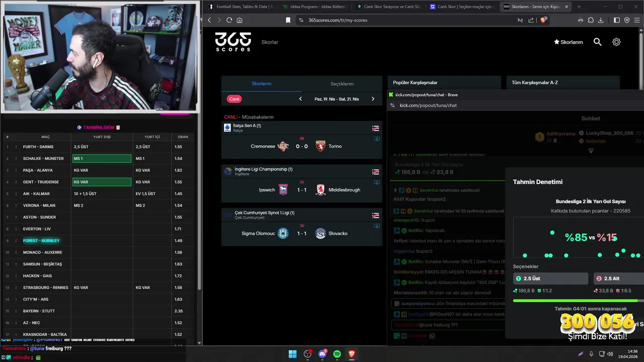
Task: Click the TV icon on Cremonese - Torino match
Action: click(377, 139)
